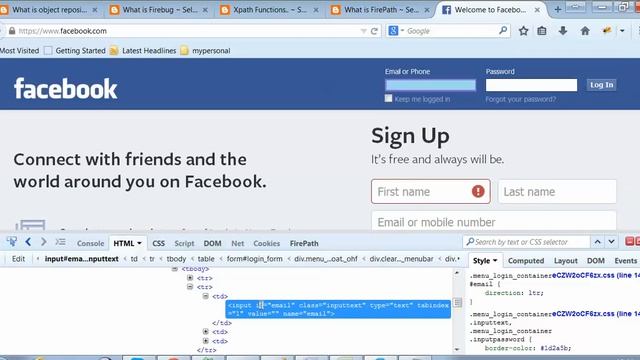Open the DOM panel in main toolbar
This screenshot has width=640, height=360.
[x=212, y=243]
